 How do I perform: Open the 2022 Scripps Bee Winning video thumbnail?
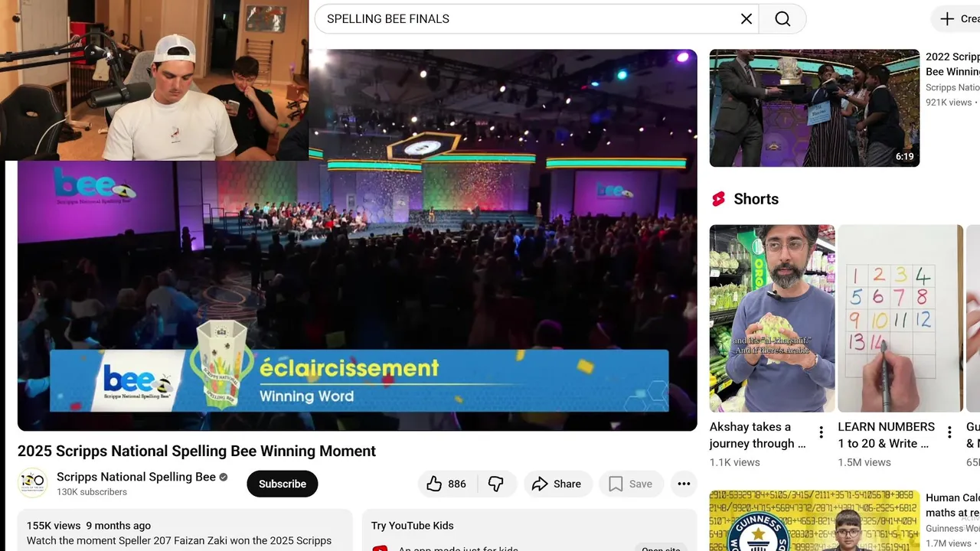pyautogui.click(x=814, y=108)
